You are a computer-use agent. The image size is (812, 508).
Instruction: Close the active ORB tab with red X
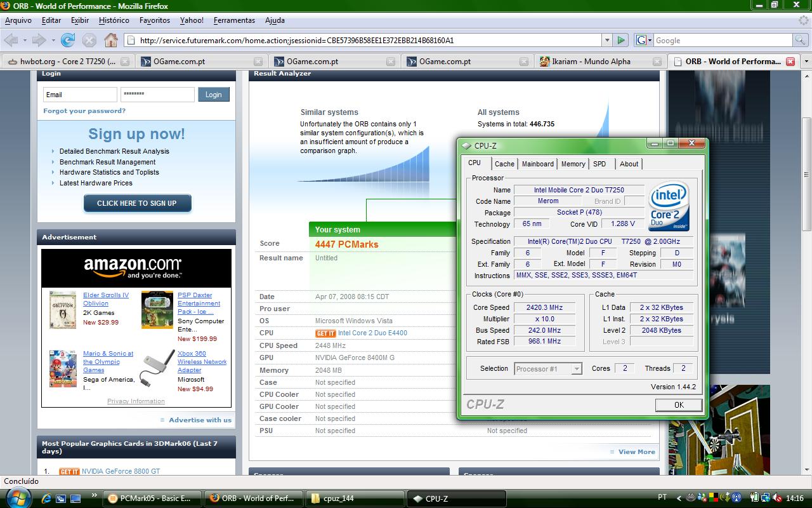pyautogui.click(x=790, y=62)
